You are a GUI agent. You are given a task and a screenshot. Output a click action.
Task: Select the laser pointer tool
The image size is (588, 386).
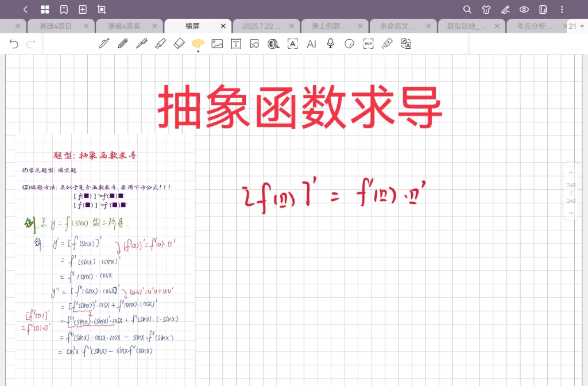[x=387, y=44]
